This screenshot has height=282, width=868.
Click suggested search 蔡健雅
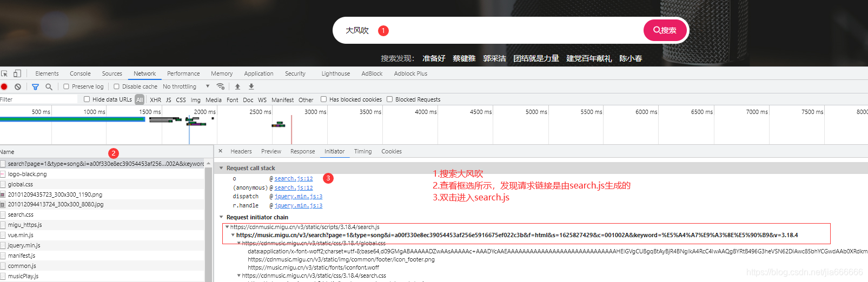point(464,58)
